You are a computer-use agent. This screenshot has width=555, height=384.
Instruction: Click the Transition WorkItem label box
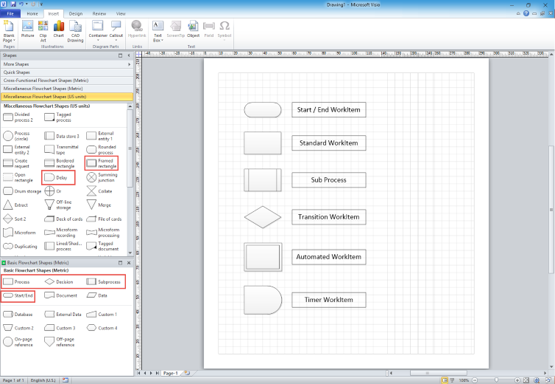[x=329, y=217]
